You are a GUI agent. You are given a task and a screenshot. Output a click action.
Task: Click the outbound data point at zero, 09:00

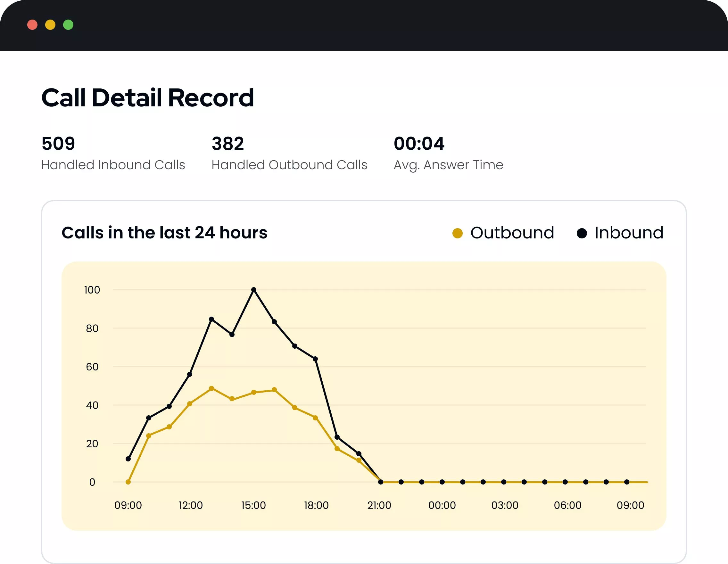tap(128, 482)
